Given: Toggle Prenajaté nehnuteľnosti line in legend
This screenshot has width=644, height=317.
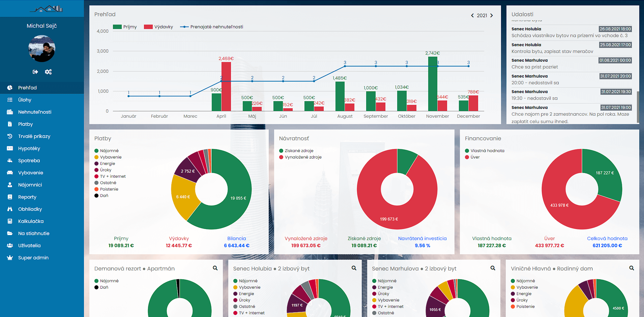Looking at the screenshot, I should coord(212,27).
